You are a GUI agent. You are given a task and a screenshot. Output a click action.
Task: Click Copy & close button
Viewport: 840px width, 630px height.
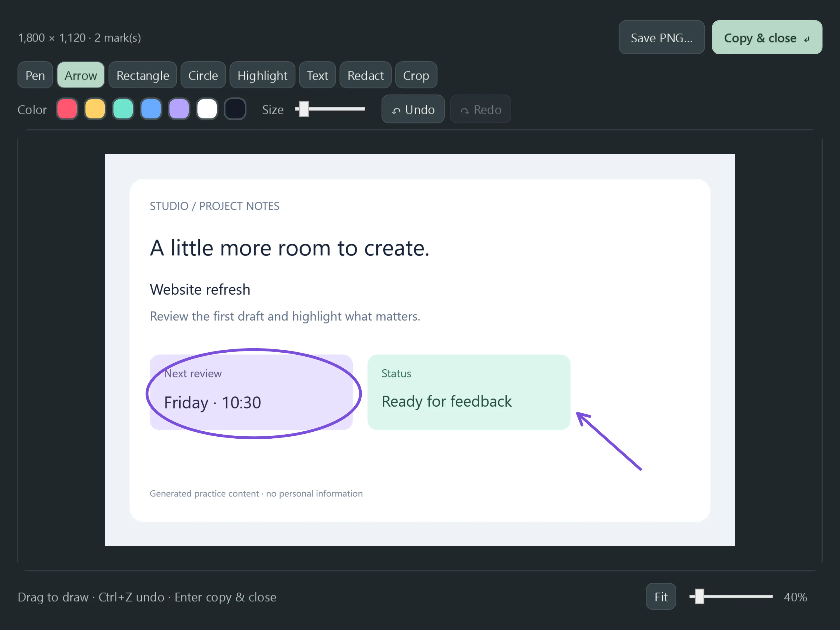[767, 38]
